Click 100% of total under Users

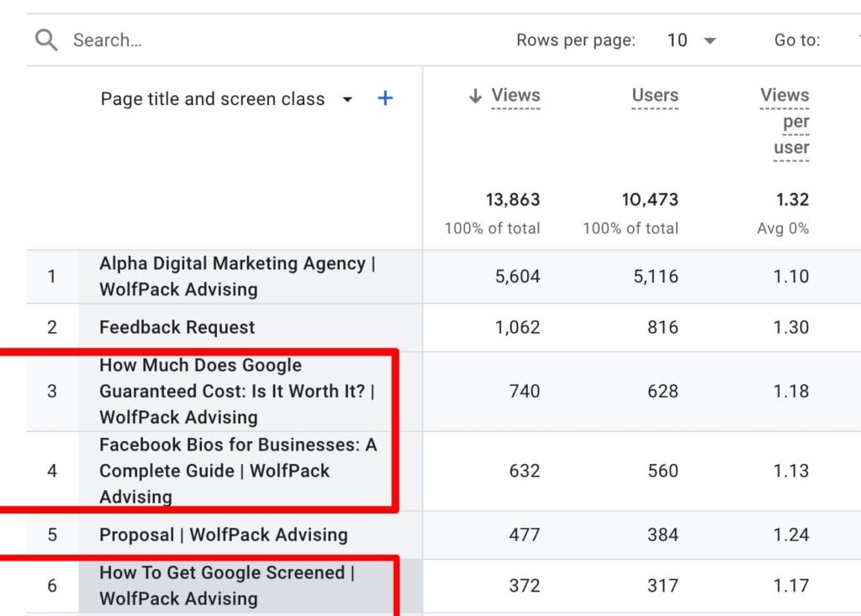(631, 229)
